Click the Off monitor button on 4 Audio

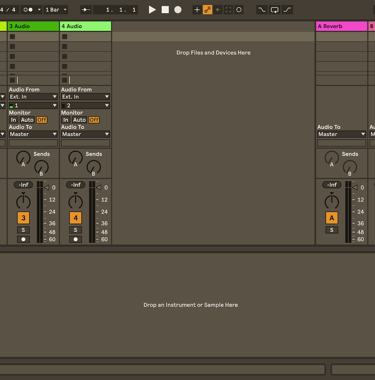(94, 120)
